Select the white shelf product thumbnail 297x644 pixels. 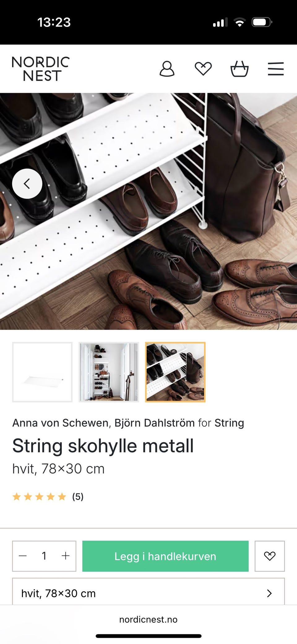point(42,372)
